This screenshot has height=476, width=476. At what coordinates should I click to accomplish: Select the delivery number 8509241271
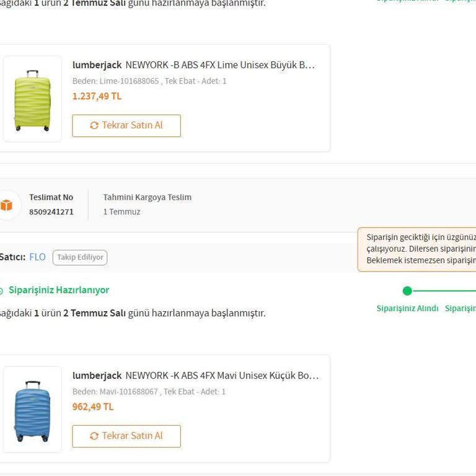click(x=51, y=212)
